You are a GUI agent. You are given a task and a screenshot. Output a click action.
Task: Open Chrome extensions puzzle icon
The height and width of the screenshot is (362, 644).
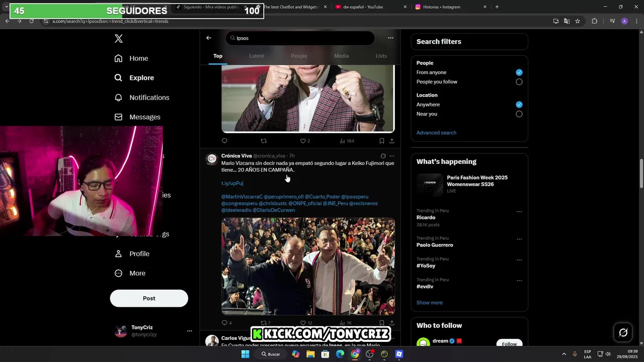tap(595, 21)
